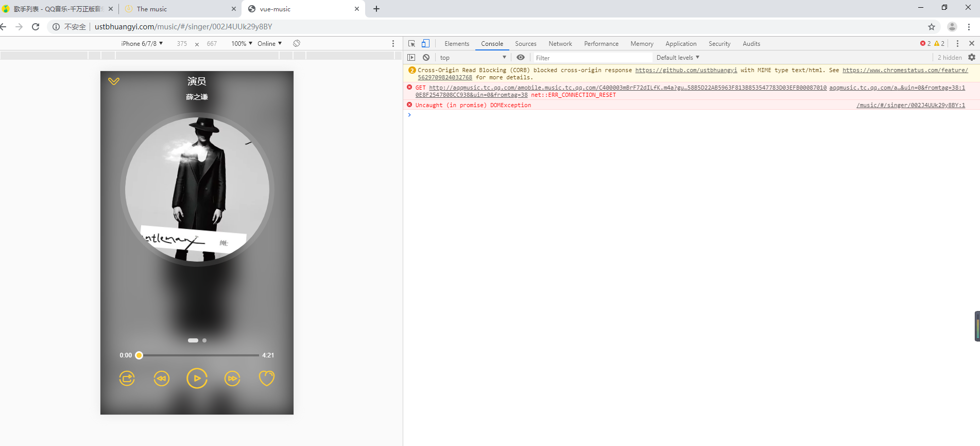980x446 pixels.
Task: Toggle the device toolbar
Action: (x=425, y=44)
